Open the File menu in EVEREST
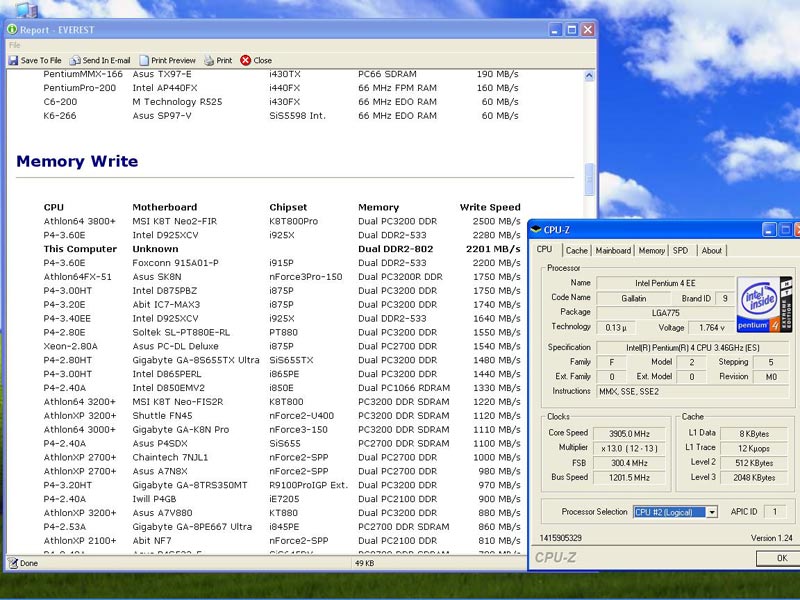800x600 pixels. coord(14,45)
